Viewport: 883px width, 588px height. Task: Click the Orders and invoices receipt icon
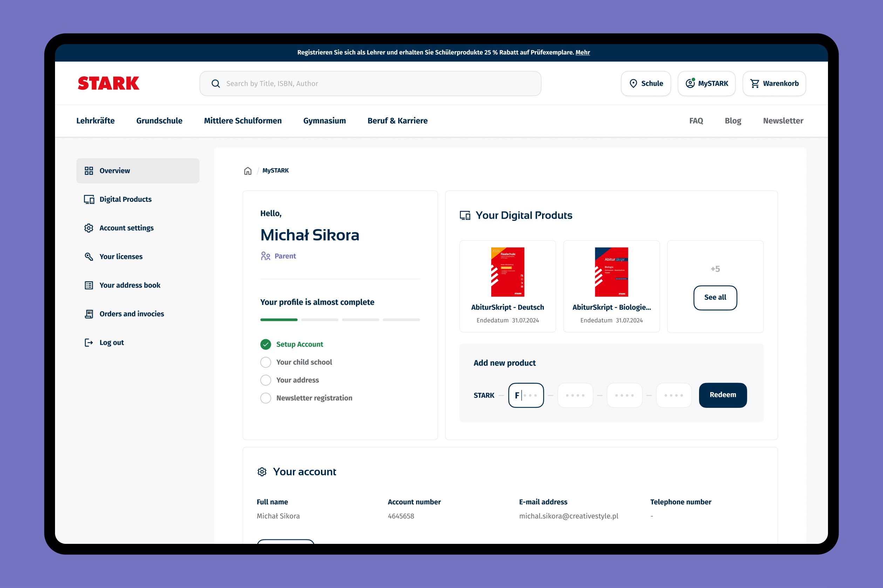89,314
